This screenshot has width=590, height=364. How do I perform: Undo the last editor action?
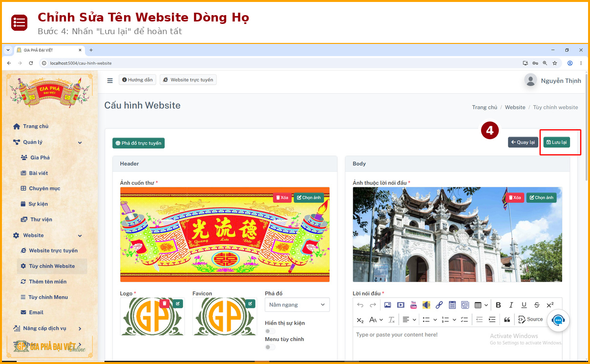click(x=360, y=305)
